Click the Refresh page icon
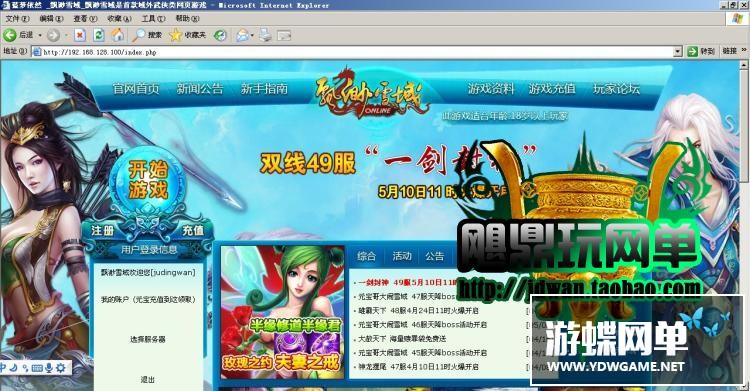This screenshot has width=750, height=391. click(x=99, y=35)
